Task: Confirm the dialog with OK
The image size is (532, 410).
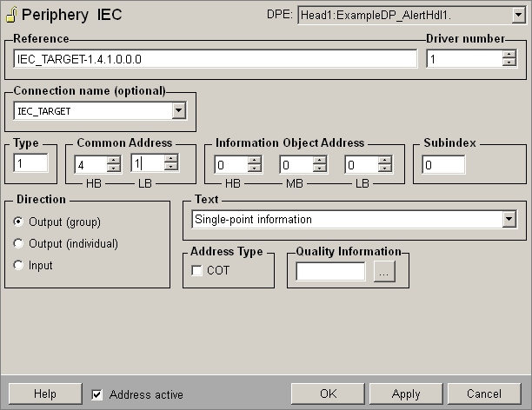Action: [328, 393]
